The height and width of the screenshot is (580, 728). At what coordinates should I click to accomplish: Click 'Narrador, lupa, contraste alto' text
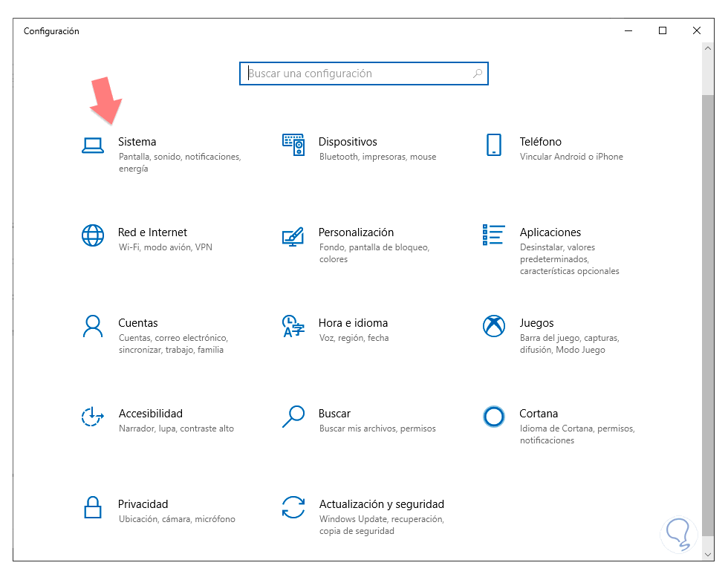pos(176,429)
